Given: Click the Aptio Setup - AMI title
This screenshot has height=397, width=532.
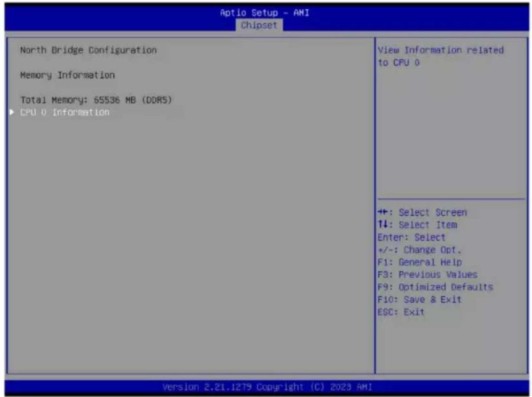Looking at the screenshot, I should click(265, 13).
